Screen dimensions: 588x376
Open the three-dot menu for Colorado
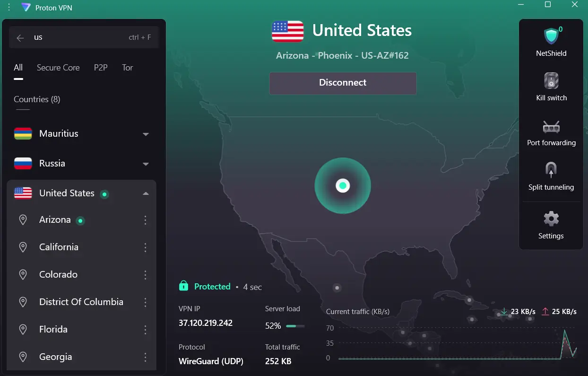145,275
